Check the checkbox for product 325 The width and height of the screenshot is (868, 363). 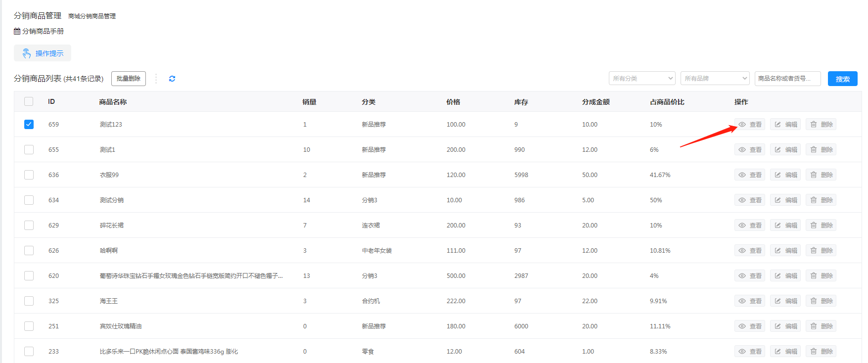pyautogui.click(x=29, y=301)
